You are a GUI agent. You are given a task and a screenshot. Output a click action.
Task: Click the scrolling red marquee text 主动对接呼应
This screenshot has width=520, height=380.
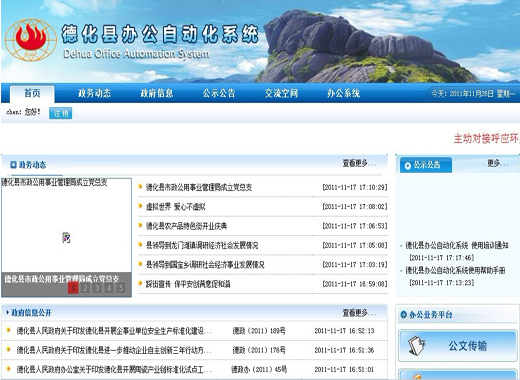click(x=486, y=139)
